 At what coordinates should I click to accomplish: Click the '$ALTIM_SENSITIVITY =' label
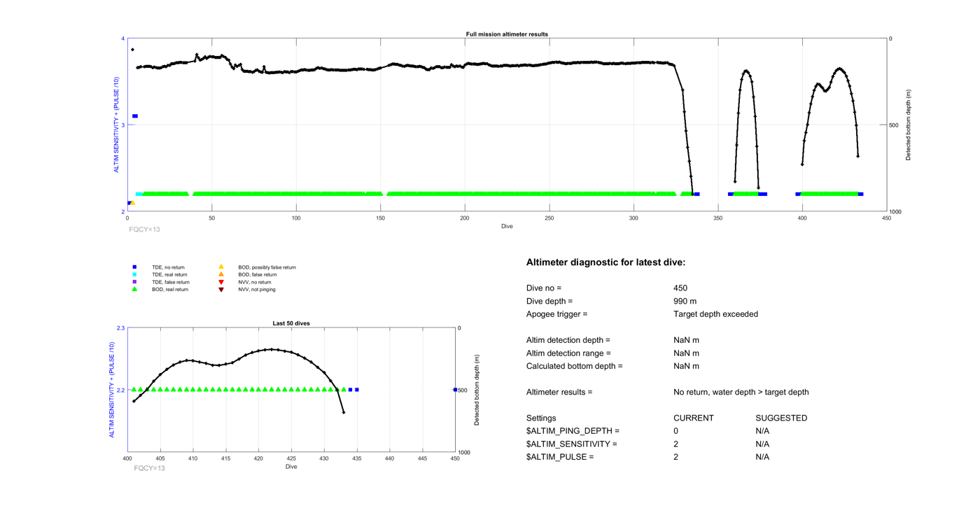click(572, 444)
